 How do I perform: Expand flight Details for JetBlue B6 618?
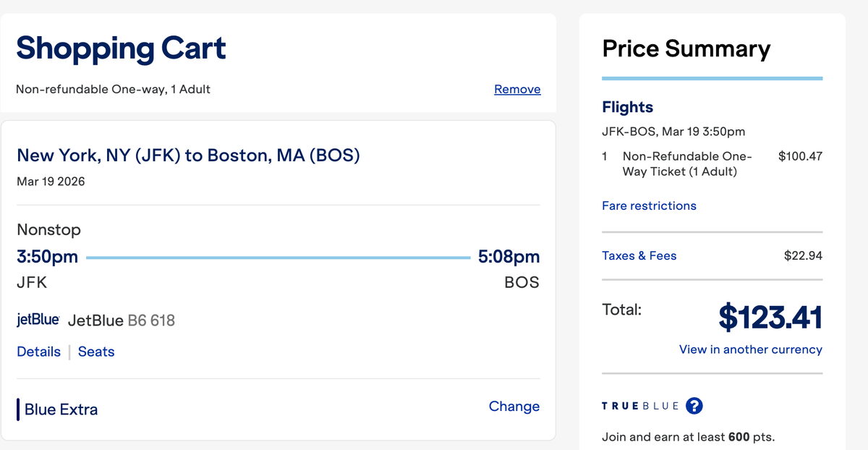click(x=38, y=351)
